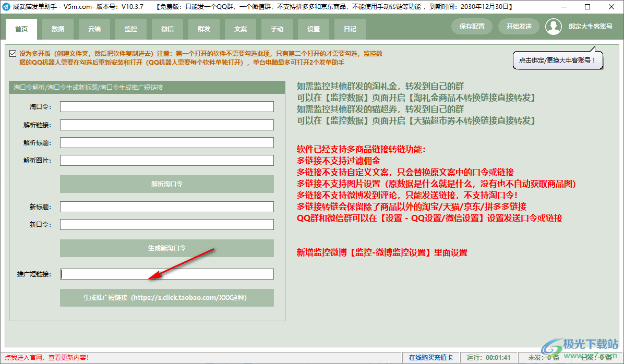This screenshot has height=364, width=624.
Task: Click the red text 新增监控微博 notice
Action: point(382,252)
